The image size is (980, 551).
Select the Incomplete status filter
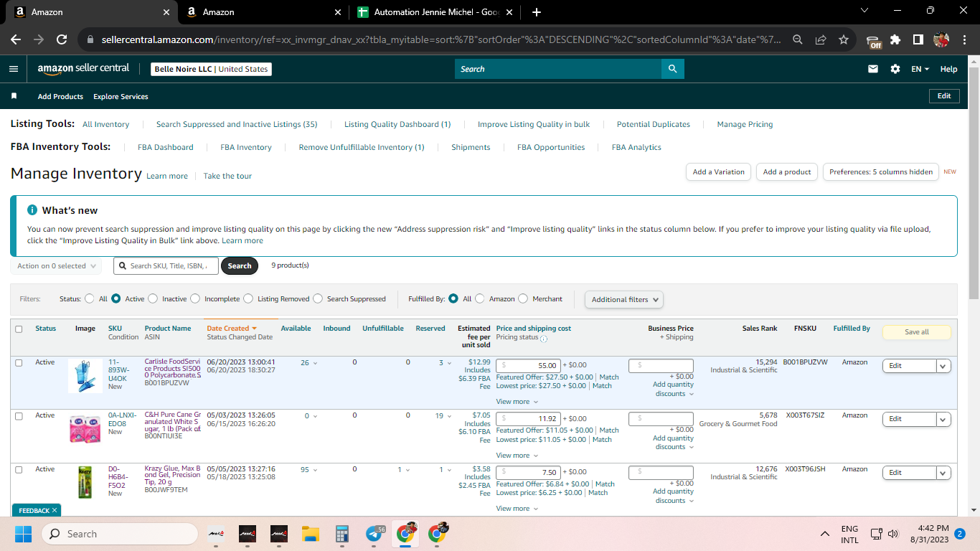tap(195, 299)
